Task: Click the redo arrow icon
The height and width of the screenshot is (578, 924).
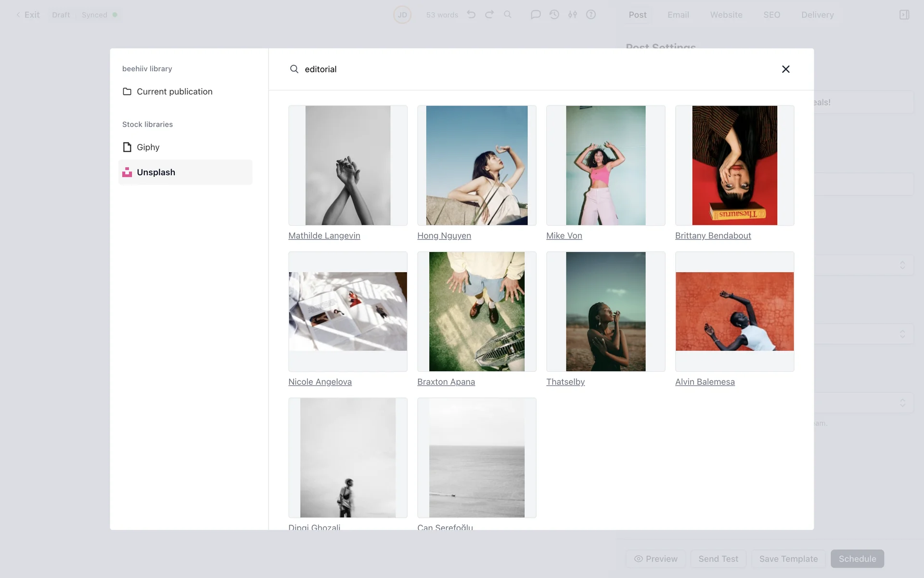Action: coord(489,14)
